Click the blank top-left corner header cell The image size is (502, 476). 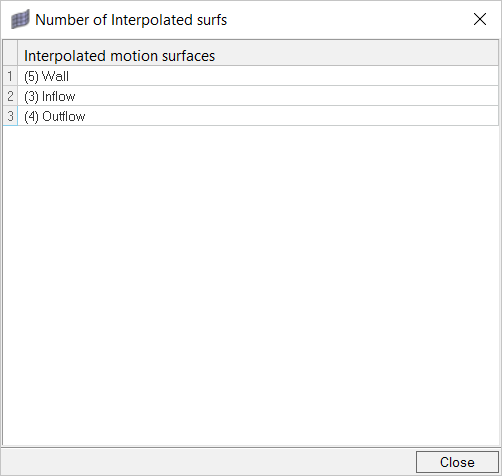pyautogui.click(x=10, y=53)
